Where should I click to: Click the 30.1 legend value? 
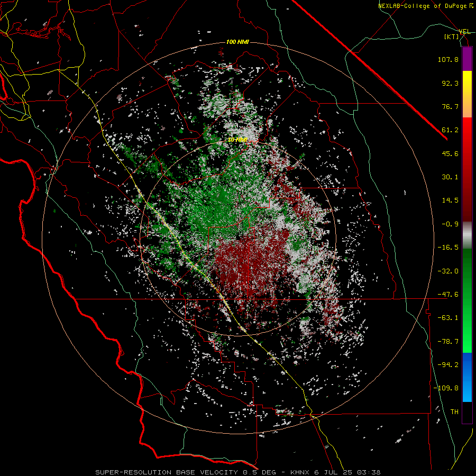click(450, 177)
